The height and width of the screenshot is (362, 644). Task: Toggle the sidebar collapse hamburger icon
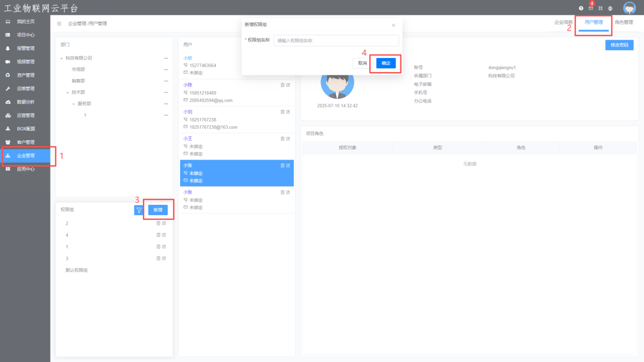point(59,23)
